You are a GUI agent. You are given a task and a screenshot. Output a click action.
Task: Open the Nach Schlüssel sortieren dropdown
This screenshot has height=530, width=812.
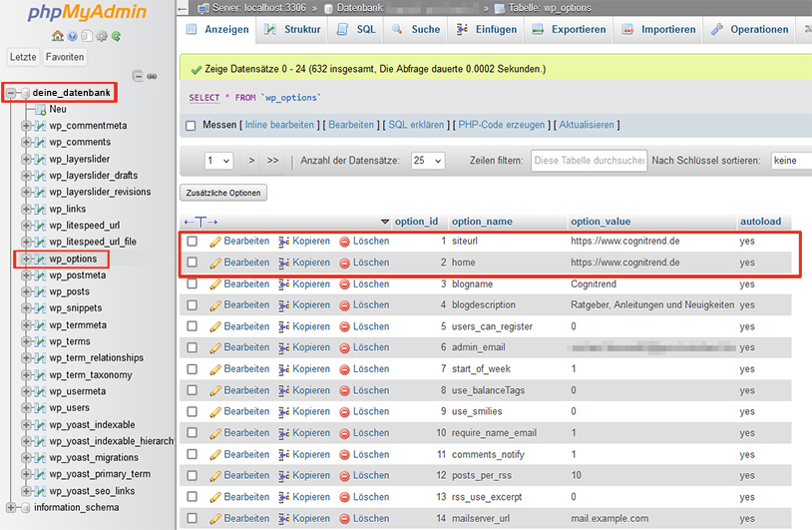tap(791, 161)
